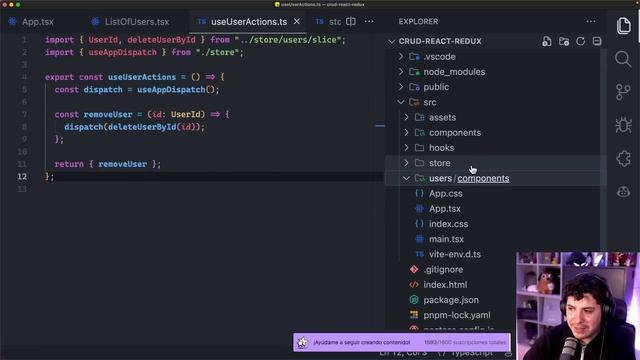This screenshot has height=360, width=640.
Task: Open Explorer panel more actions menu
Action: [591, 22]
